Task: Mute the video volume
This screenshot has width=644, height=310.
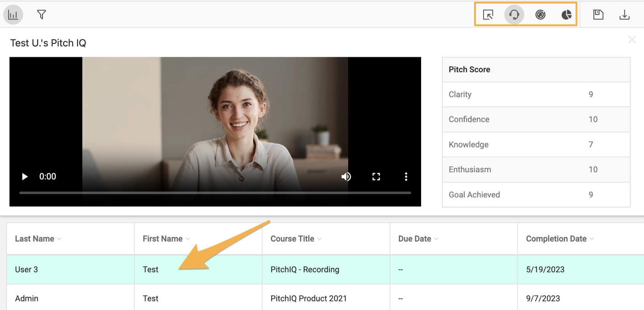Action: click(346, 177)
